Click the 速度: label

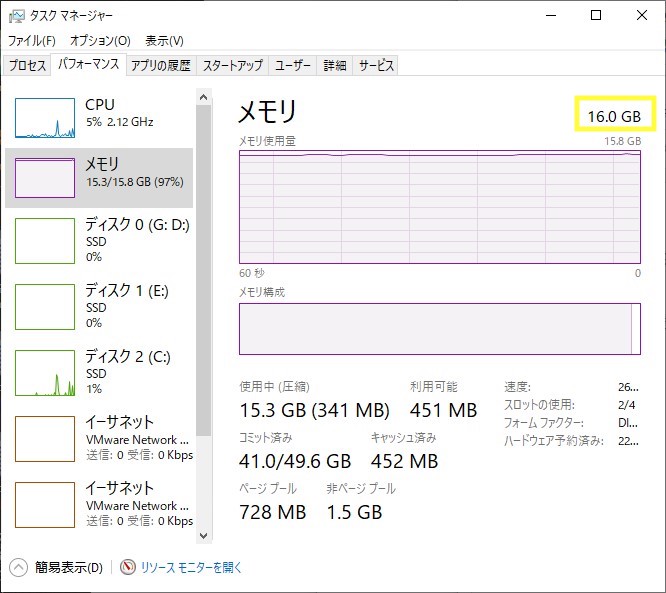[517, 387]
